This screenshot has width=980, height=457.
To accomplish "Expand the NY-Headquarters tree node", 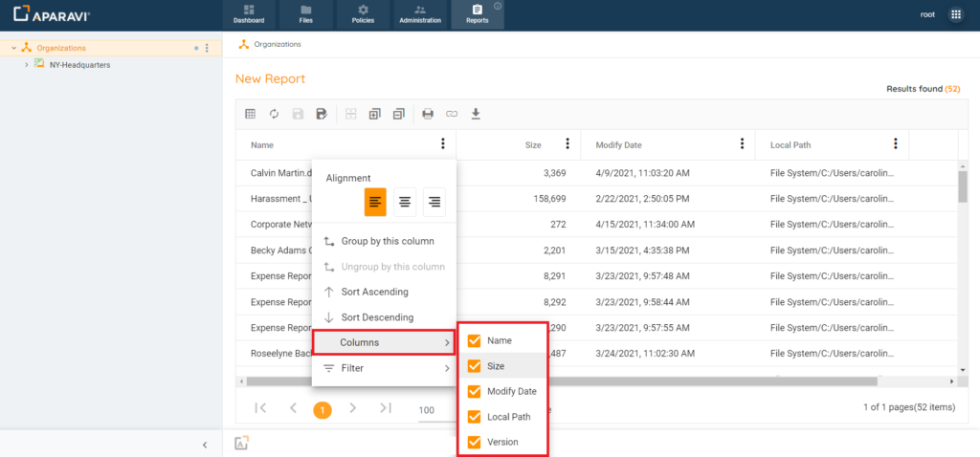I will coord(26,65).
